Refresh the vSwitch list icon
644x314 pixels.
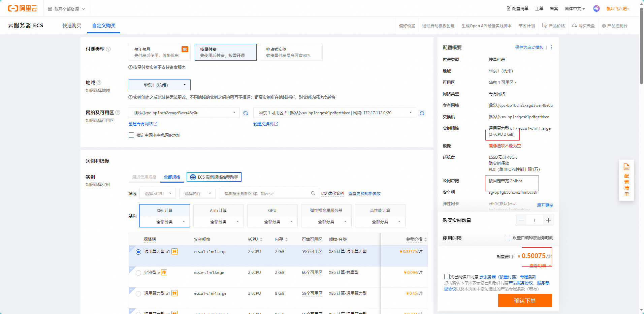coord(422,113)
